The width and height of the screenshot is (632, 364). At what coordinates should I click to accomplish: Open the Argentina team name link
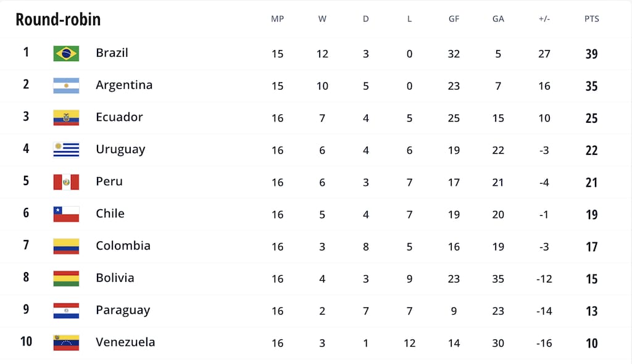point(124,85)
